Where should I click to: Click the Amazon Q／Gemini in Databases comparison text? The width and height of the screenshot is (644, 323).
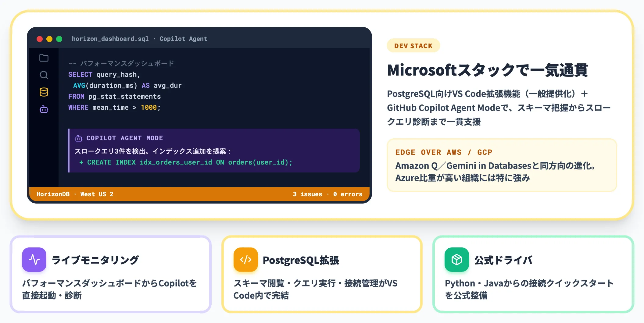[x=495, y=172]
